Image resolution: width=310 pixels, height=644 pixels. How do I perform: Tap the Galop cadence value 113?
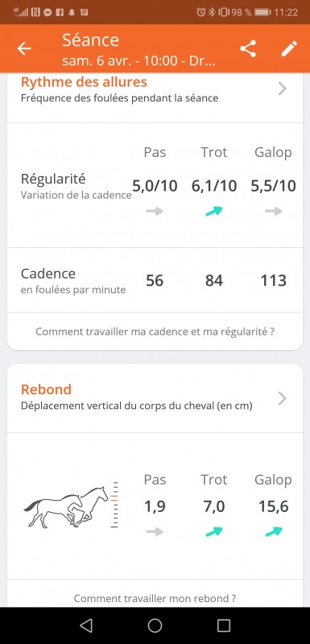tap(274, 281)
